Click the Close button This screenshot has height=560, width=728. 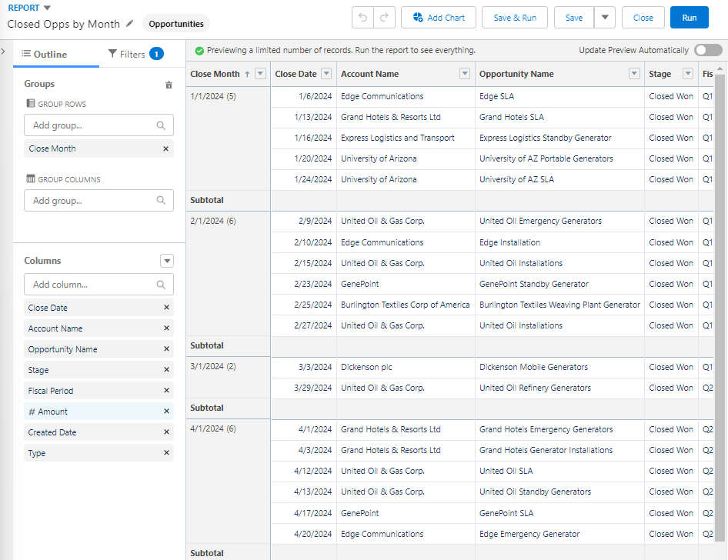coord(643,18)
